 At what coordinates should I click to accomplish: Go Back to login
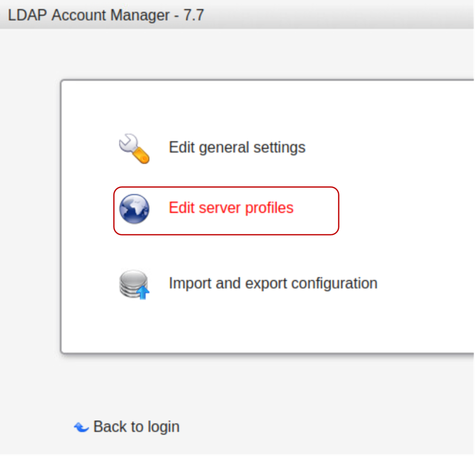pyautogui.click(x=136, y=427)
